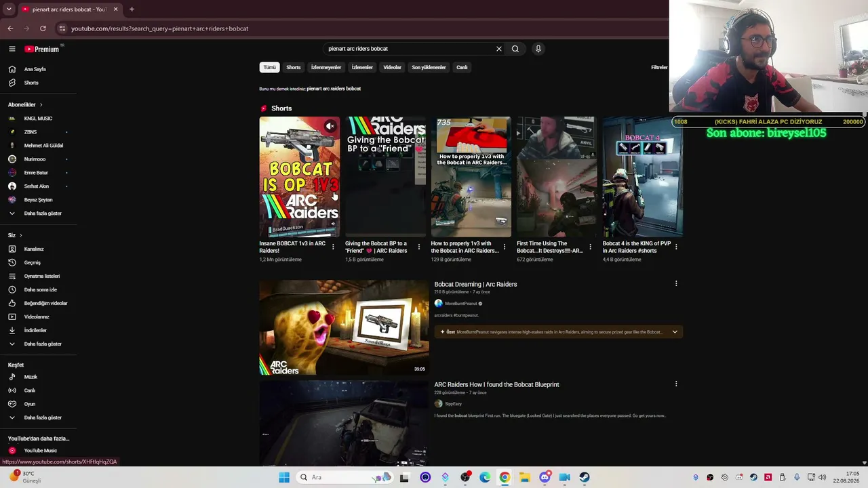
Task: Select the İzlenmeyenler filter chip
Action: (x=326, y=67)
